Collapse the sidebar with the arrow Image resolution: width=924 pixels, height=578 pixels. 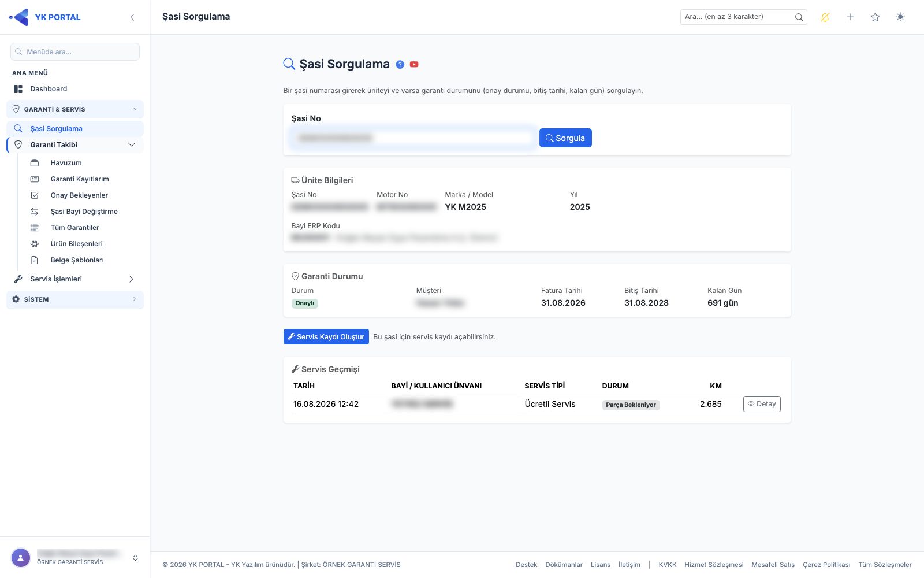(x=132, y=17)
